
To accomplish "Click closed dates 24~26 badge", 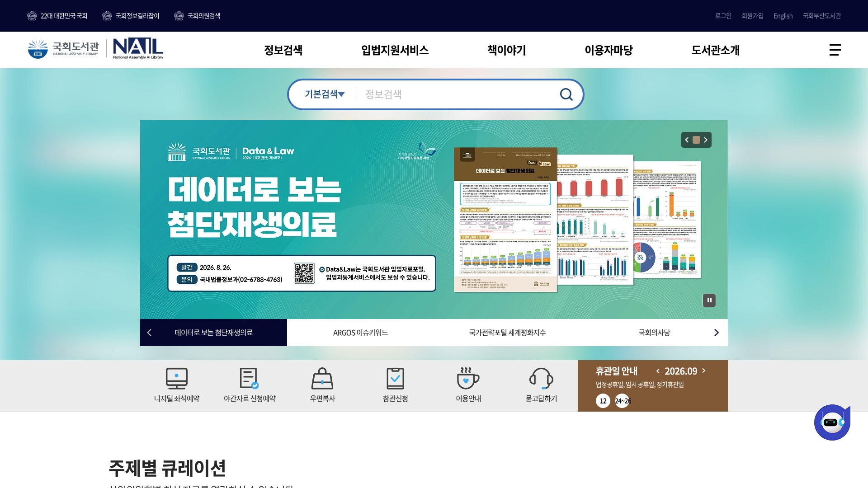I will click(623, 401).
